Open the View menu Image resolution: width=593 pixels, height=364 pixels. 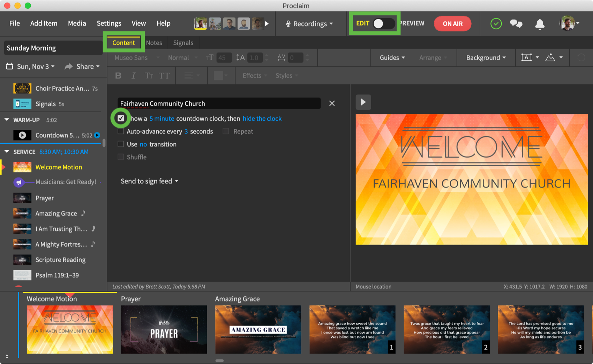(x=138, y=23)
